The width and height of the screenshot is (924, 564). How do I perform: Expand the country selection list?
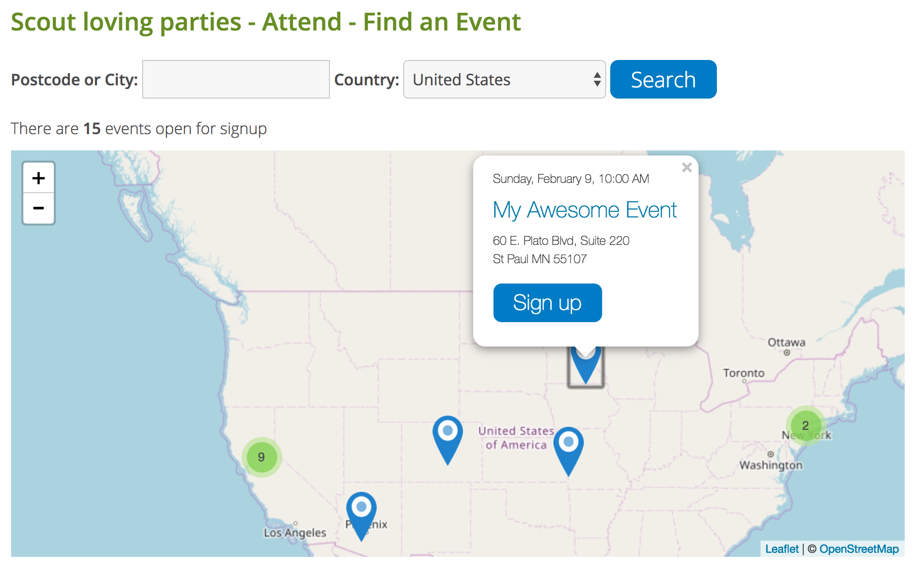coord(597,79)
